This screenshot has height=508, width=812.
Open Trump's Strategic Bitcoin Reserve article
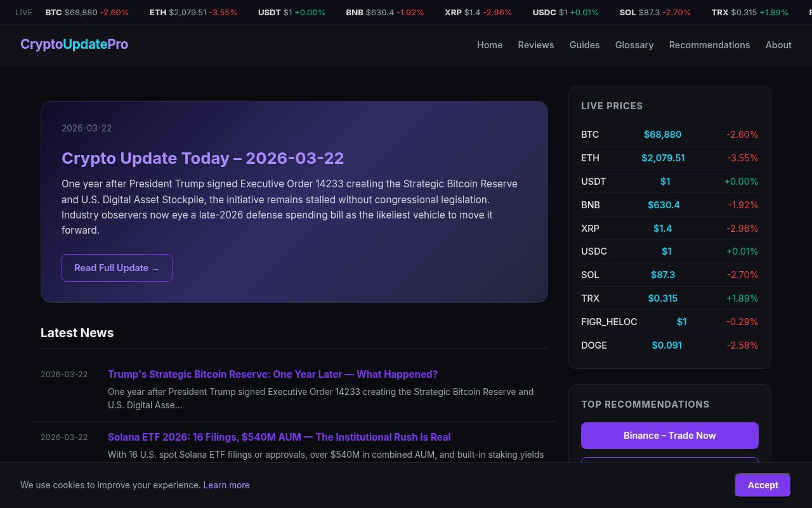(273, 375)
